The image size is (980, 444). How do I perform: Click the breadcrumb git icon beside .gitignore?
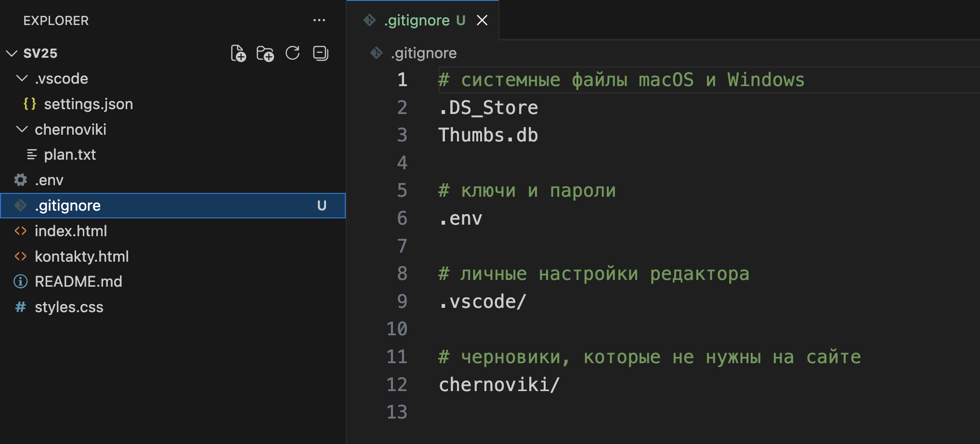tap(376, 53)
